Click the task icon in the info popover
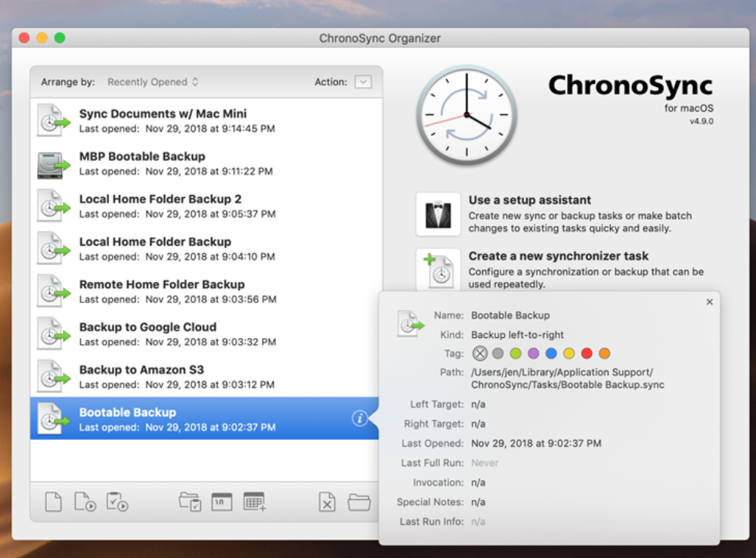Viewport: 756px width, 558px height. [x=411, y=323]
